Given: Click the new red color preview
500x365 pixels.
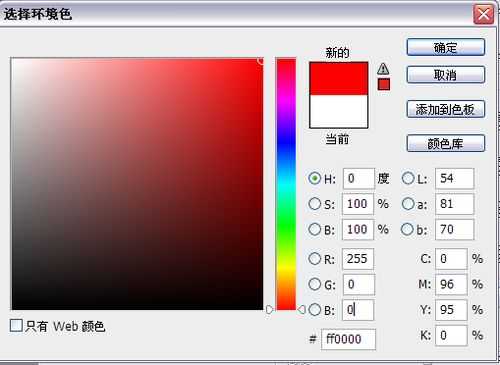Looking at the screenshot, I should 339,79.
